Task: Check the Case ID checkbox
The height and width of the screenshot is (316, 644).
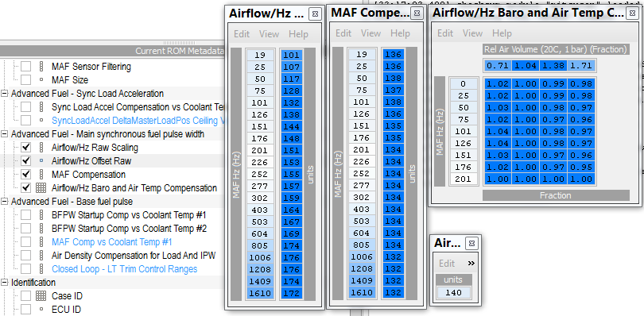Action: click(x=26, y=295)
